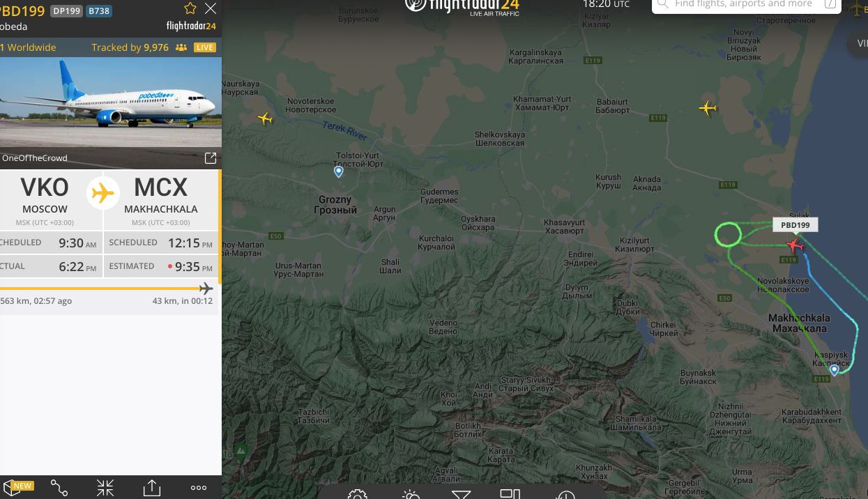Image resolution: width=868 pixels, height=499 pixels.
Task: Open the MCX Makhachkala arrival airport
Action: pos(160,195)
